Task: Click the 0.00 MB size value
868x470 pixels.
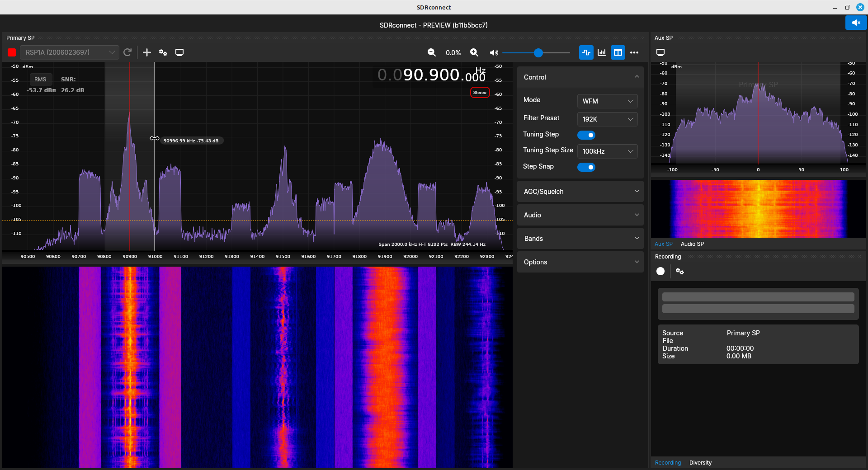Action: point(739,356)
